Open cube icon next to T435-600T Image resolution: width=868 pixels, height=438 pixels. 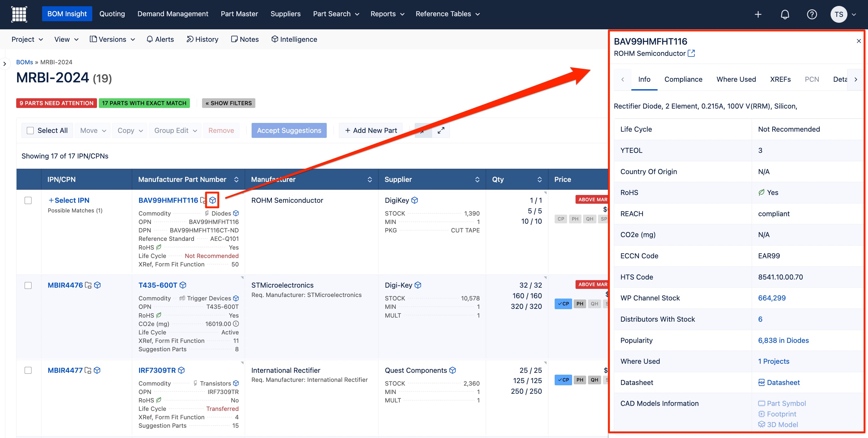click(183, 285)
